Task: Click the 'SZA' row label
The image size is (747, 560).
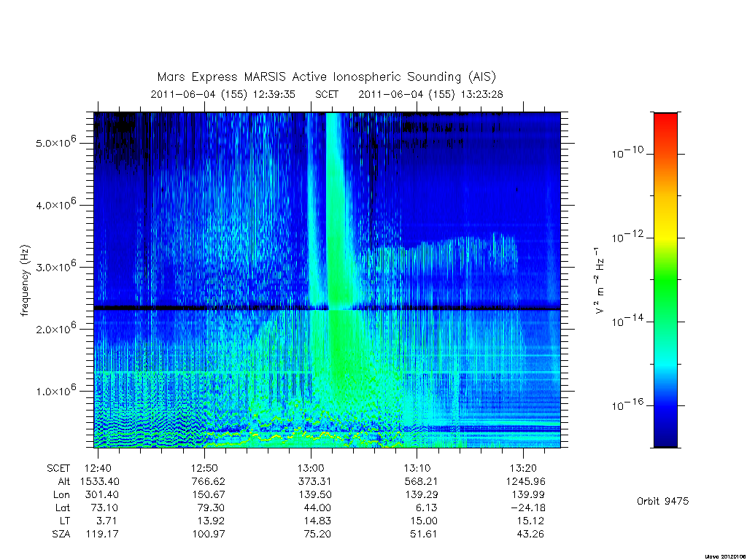Action: coord(61,534)
